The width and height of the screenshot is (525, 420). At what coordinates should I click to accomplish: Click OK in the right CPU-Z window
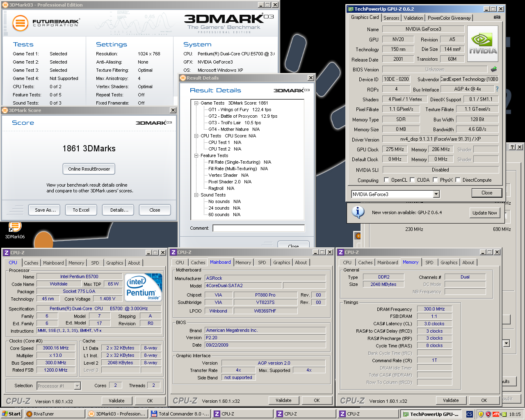484,400
